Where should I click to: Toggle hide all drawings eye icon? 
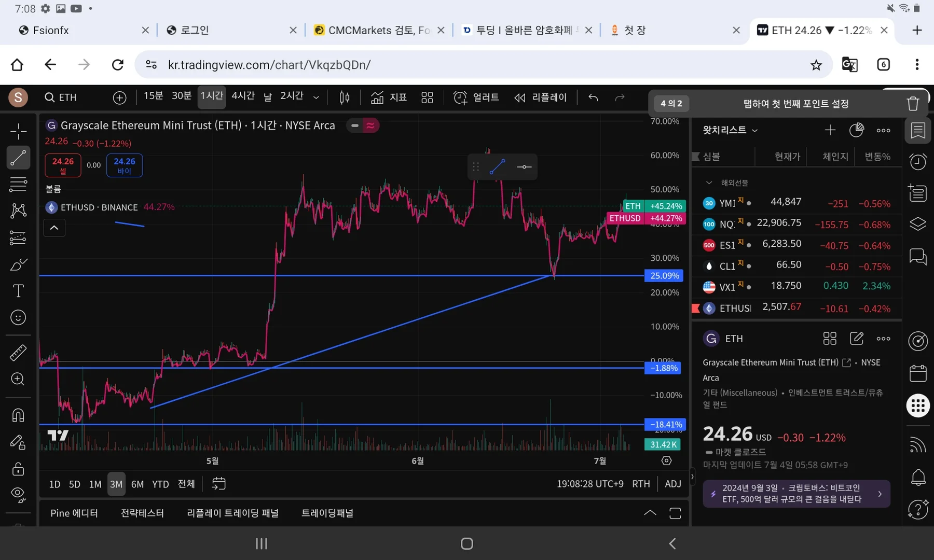18,495
